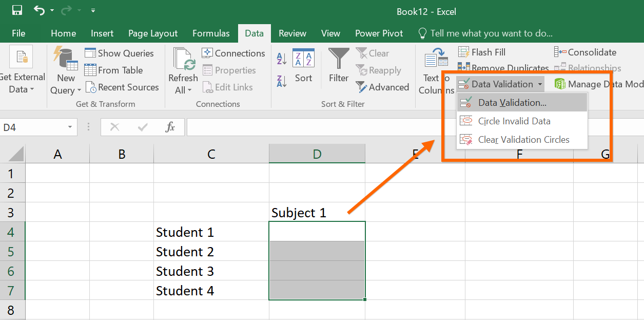
Task: Expand the Name Box dropdown arrow
Action: click(x=70, y=127)
